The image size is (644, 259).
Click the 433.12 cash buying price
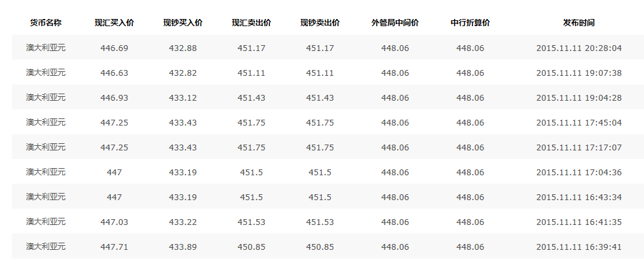(183, 98)
